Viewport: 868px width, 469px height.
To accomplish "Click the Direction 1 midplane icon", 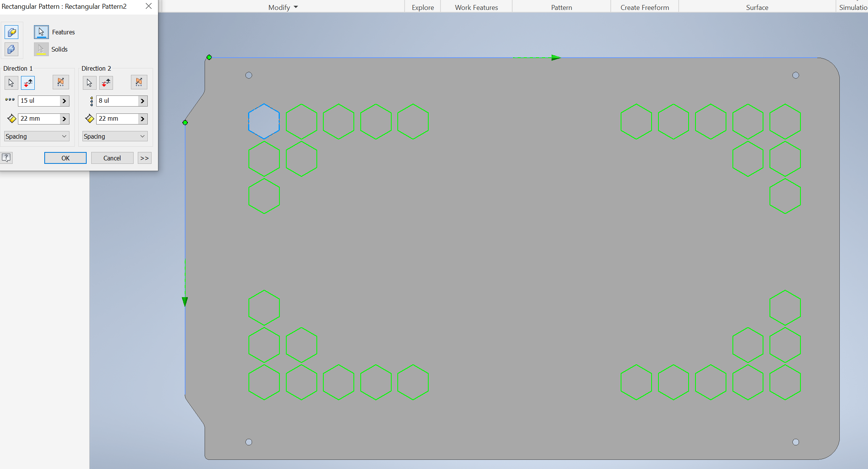I will [61, 82].
